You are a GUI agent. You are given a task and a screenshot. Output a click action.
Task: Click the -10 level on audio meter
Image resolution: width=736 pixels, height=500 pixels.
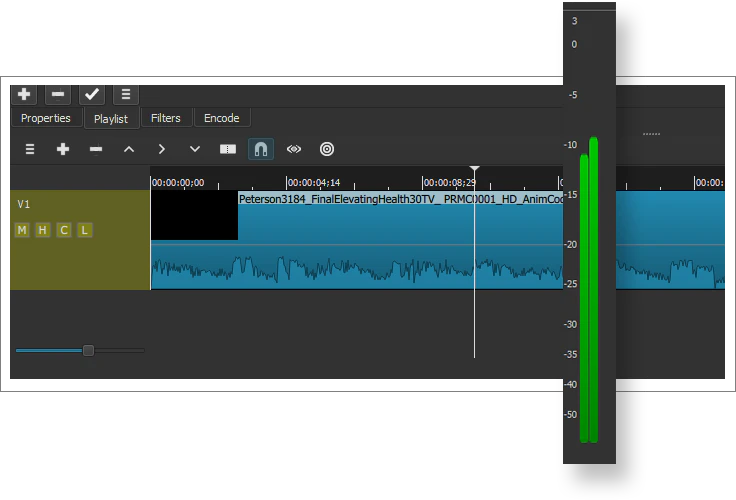coord(570,145)
